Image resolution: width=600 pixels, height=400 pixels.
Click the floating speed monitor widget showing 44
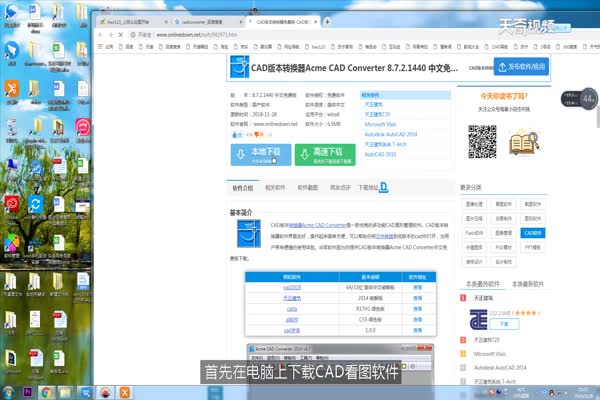(x=579, y=99)
